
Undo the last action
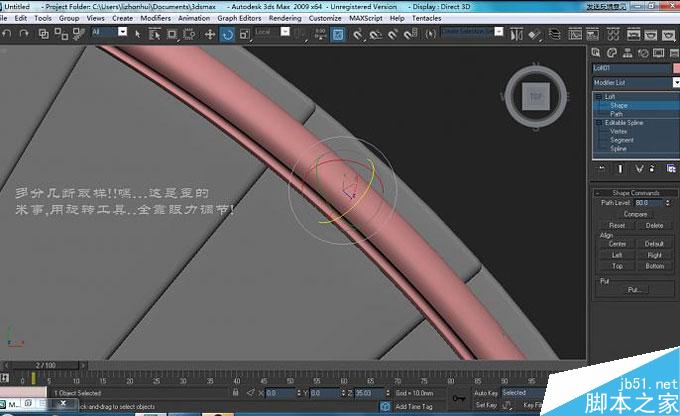tap(7, 33)
